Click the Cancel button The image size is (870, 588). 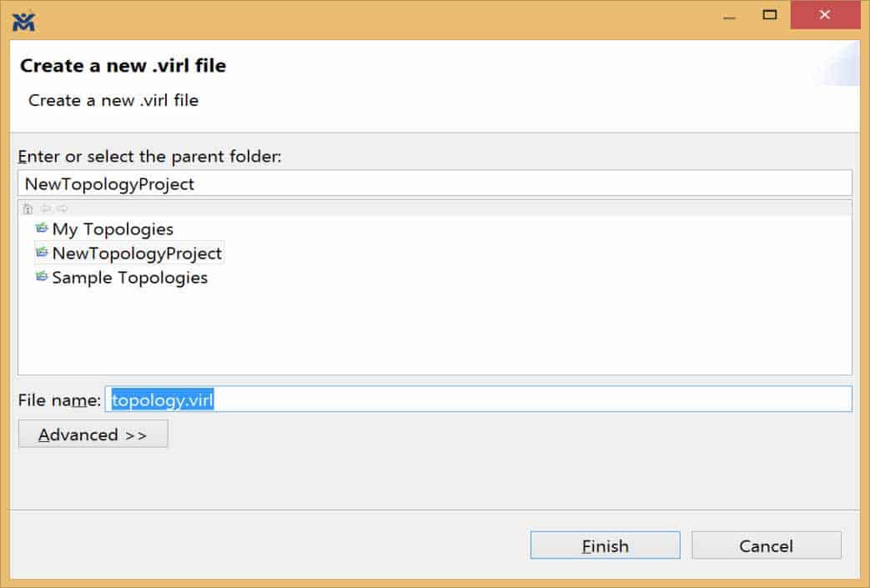point(767,545)
